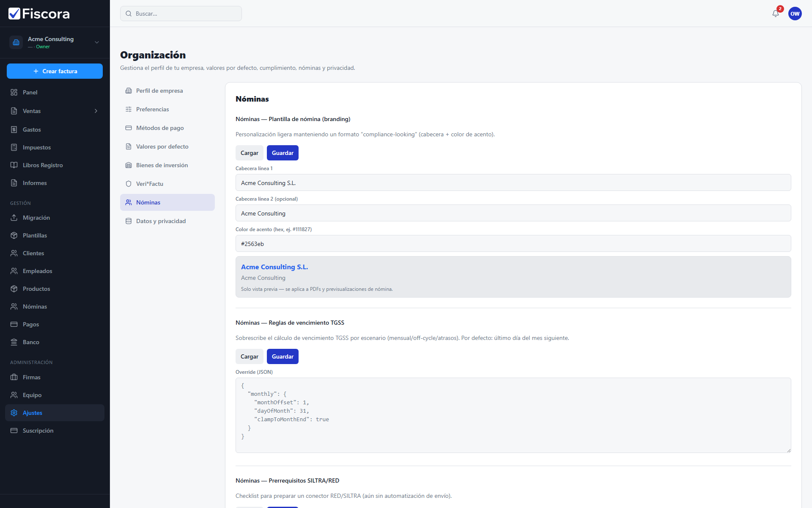Click the Productos box icon

(x=14, y=289)
